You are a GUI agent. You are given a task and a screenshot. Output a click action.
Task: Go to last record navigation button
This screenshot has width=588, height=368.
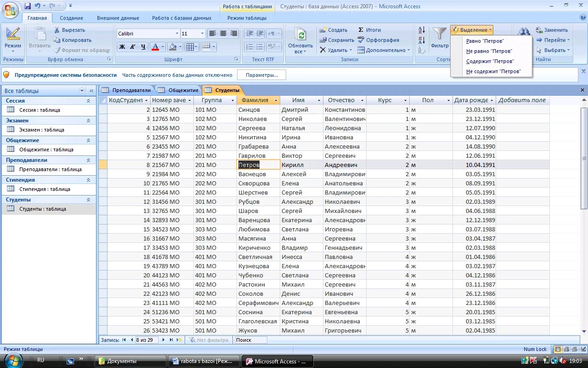[171, 340]
